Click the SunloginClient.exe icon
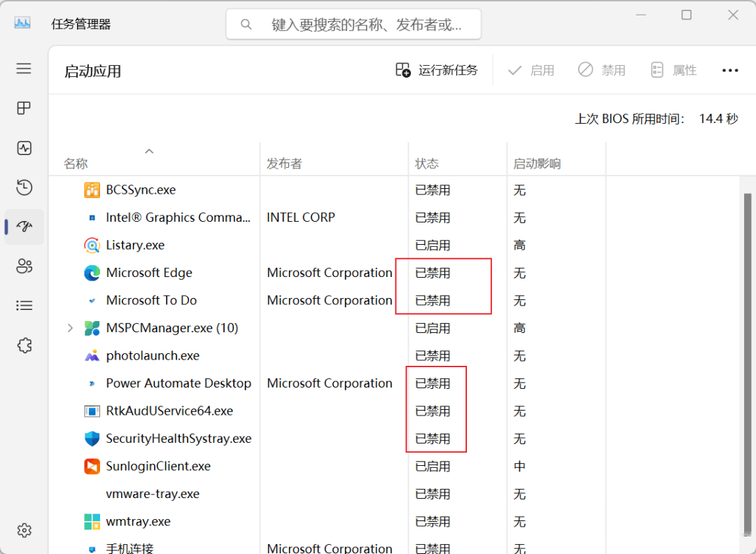 click(x=92, y=467)
